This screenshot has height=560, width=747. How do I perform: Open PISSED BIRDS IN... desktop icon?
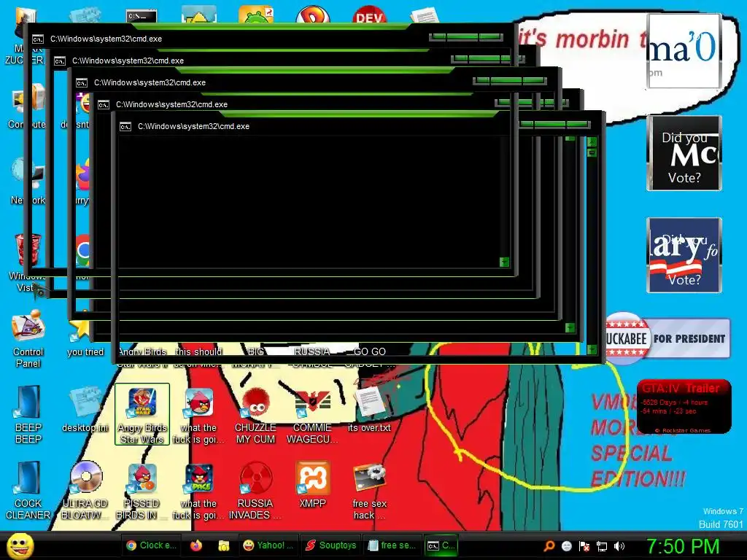142,491
